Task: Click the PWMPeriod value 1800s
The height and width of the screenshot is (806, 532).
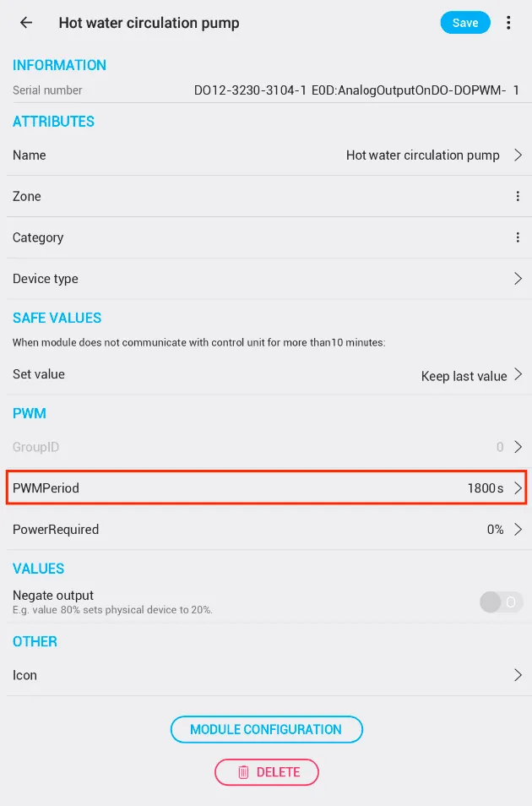Action: (485, 488)
